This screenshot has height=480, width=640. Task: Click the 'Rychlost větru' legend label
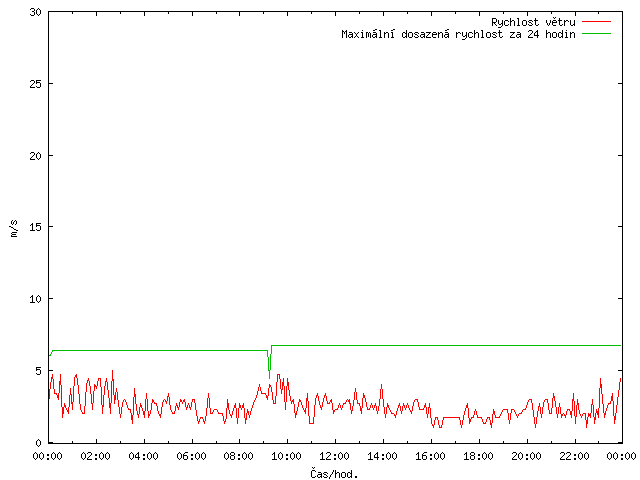(533, 22)
